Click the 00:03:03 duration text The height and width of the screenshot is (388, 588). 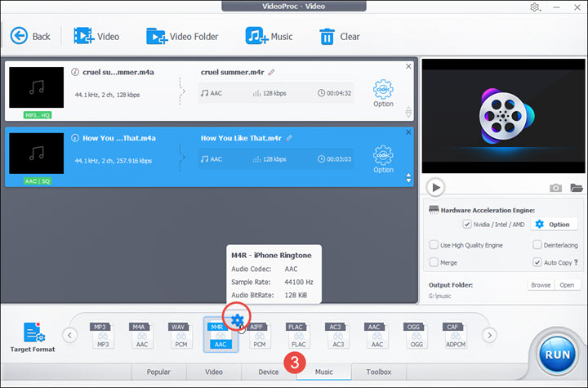pyautogui.click(x=339, y=159)
